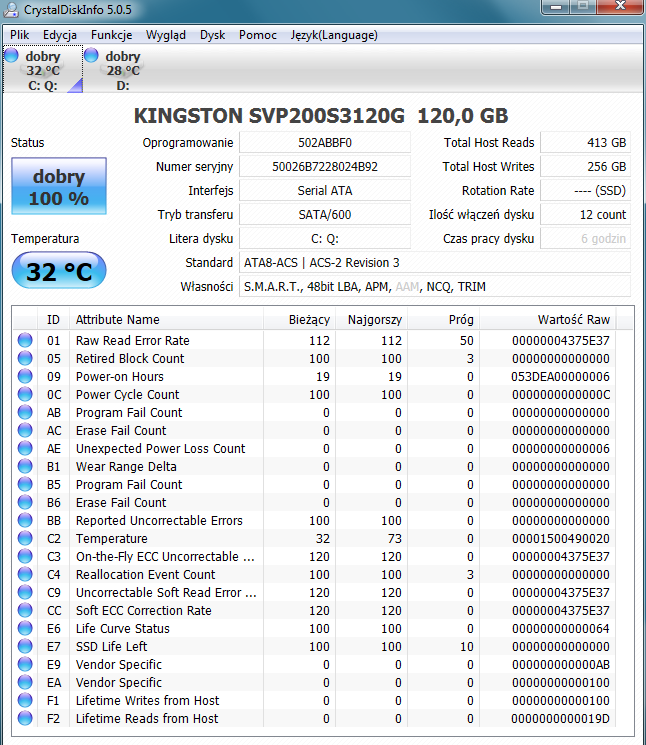
Task: Click the status orb for Reallocation Event Count
Action: pos(25,574)
